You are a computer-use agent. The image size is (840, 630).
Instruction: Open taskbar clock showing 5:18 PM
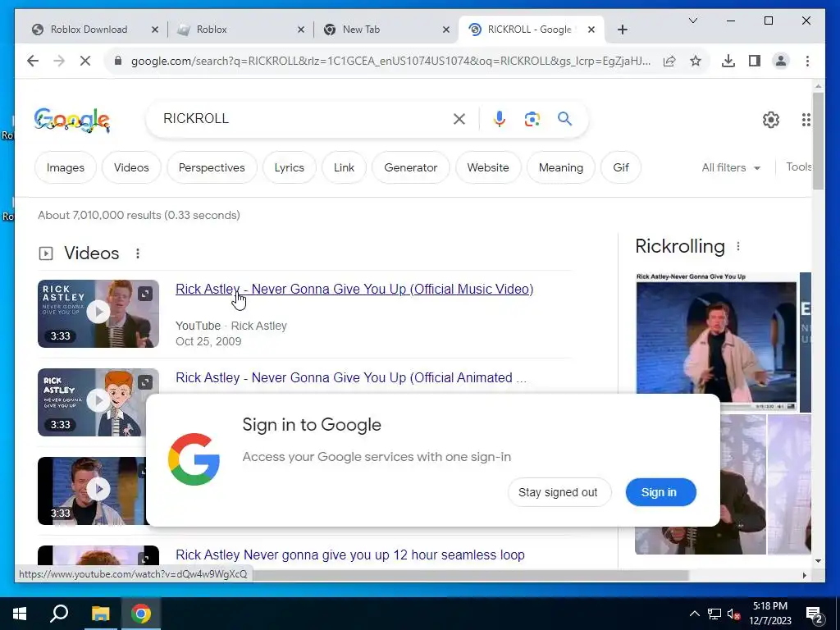pyautogui.click(x=769, y=614)
